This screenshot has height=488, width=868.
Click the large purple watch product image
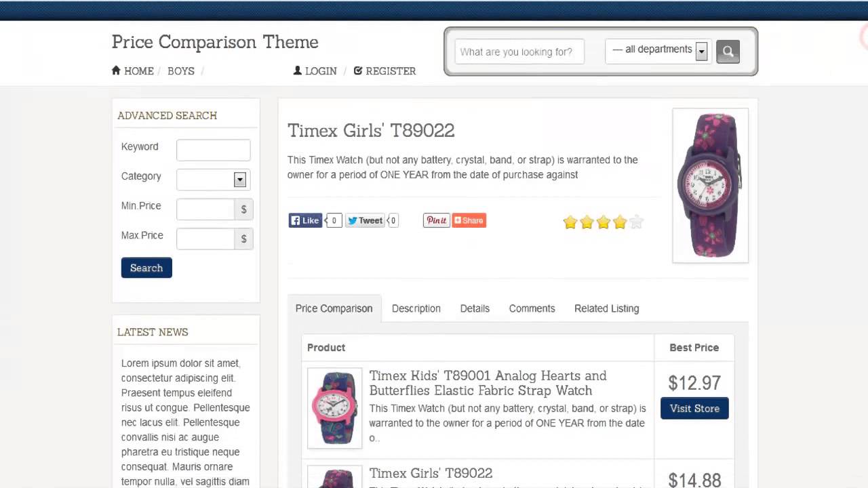point(710,185)
